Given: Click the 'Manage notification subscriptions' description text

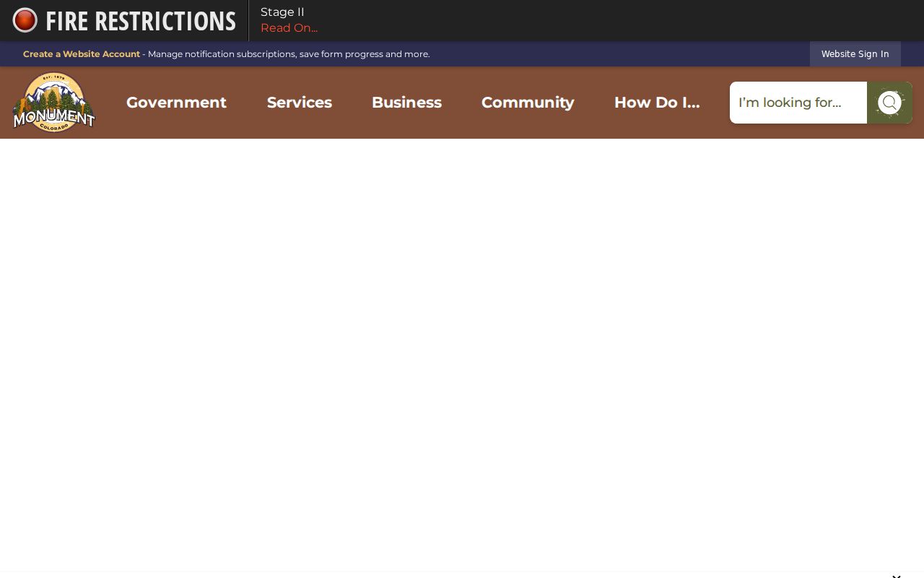Looking at the screenshot, I should 289,54.
